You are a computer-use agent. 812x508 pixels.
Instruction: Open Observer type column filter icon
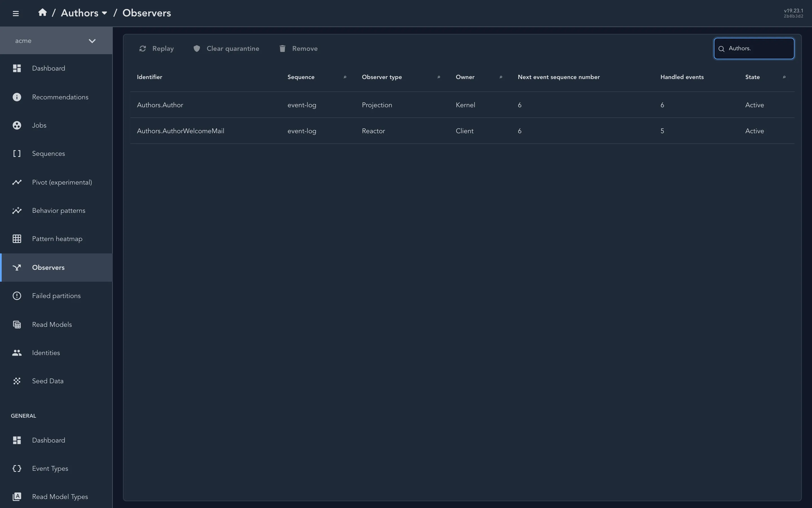point(438,77)
